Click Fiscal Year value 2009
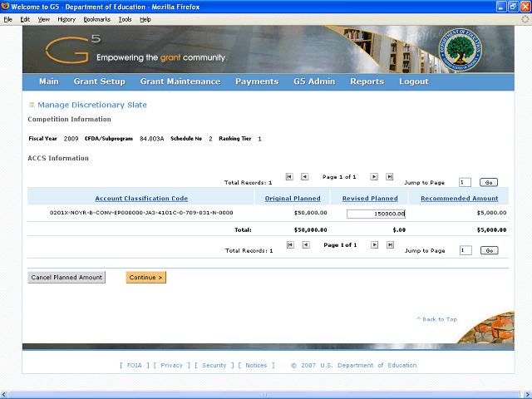 71,139
